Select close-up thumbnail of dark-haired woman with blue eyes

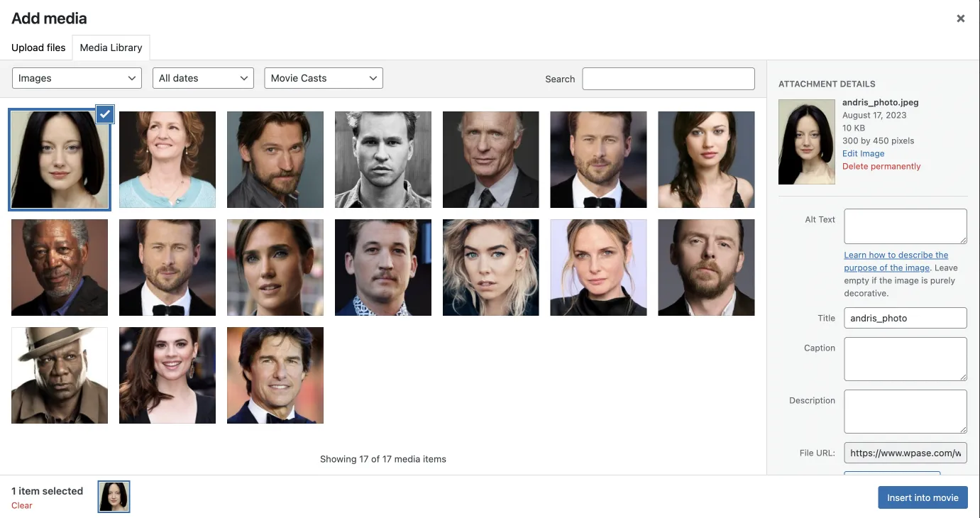(275, 268)
